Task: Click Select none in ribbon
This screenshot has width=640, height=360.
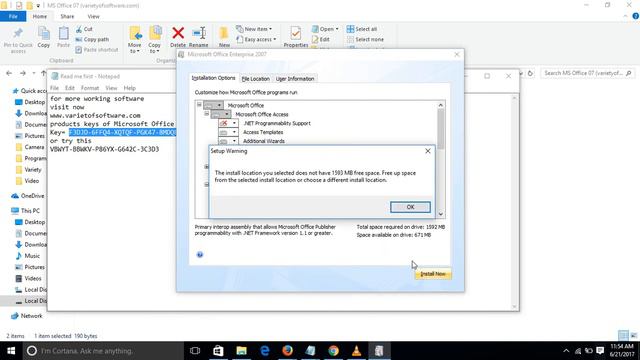Action: click(x=365, y=40)
